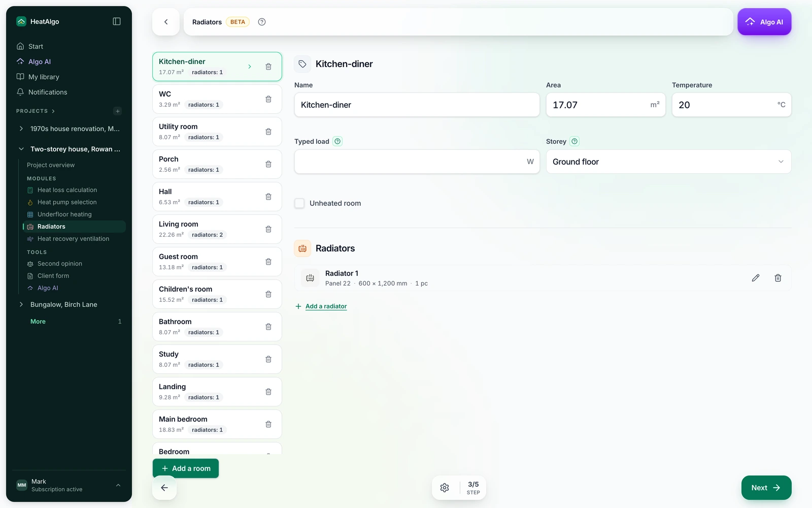This screenshot has width=812, height=508.
Task: Go to Start page in sidebar
Action: pyautogui.click(x=36, y=46)
